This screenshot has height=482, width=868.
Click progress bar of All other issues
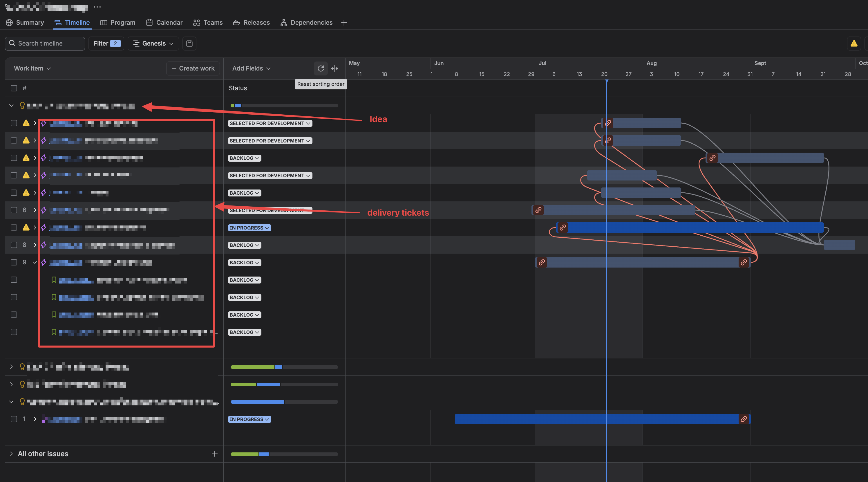coord(284,454)
